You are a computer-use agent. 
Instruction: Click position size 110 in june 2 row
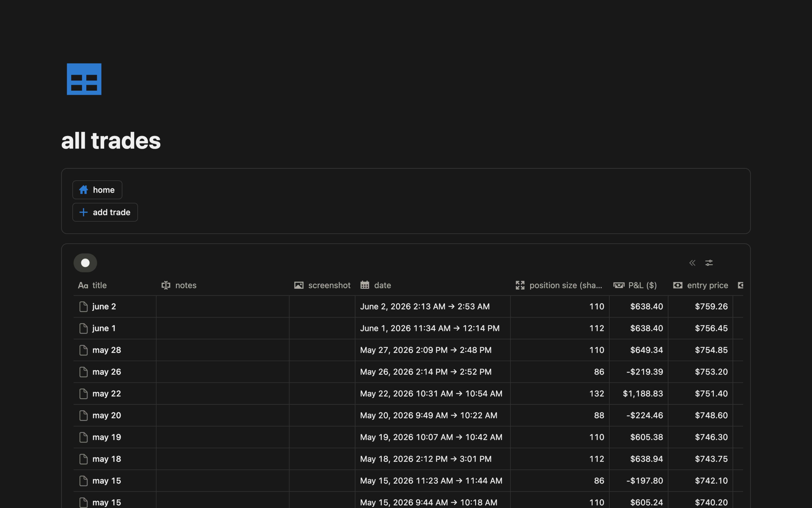coord(560,306)
